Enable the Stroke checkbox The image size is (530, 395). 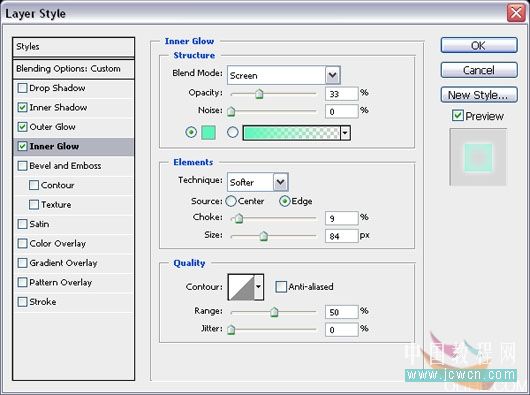tap(22, 302)
